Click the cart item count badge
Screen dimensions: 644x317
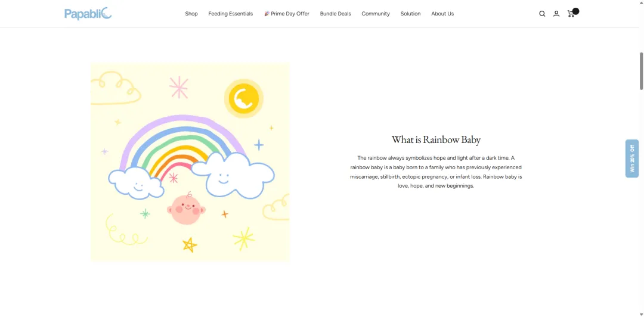[576, 11]
